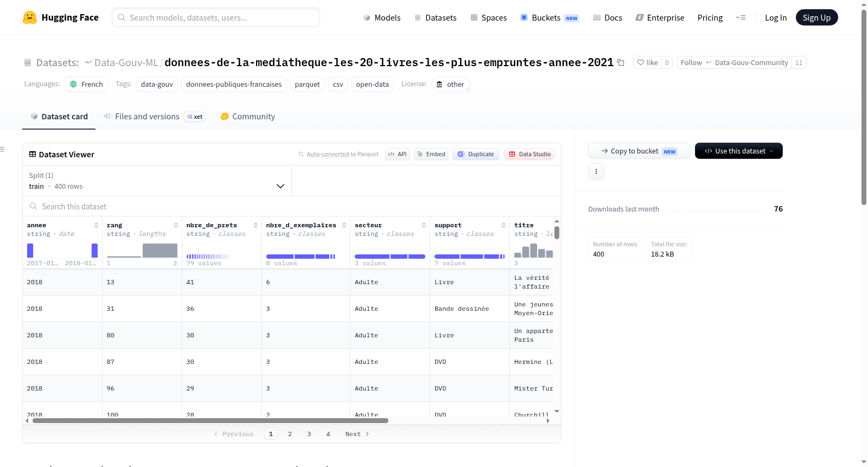Copy dataset name with the copy icon
Image resolution: width=868 pixels, height=467 pixels.
click(x=621, y=63)
